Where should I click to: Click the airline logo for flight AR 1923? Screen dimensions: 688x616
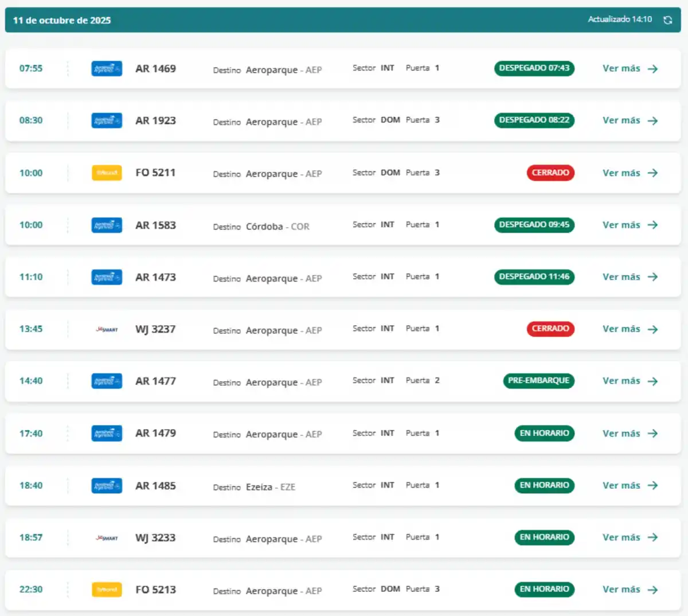[x=107, y=120]
